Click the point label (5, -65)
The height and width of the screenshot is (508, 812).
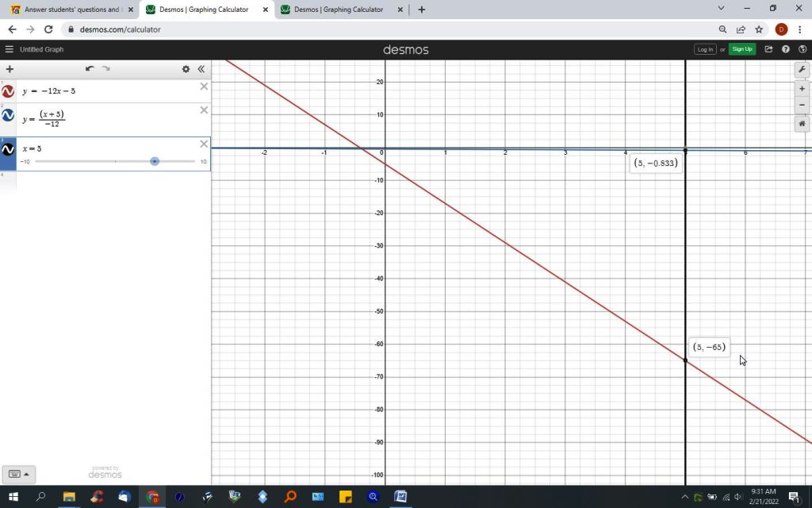pos(709,348)
